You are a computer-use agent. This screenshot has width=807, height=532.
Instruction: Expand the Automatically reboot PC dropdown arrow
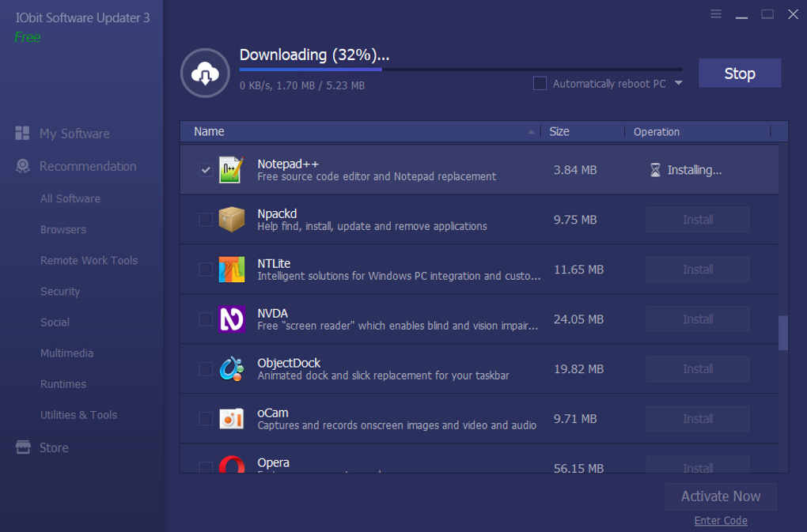pos(678,83)
